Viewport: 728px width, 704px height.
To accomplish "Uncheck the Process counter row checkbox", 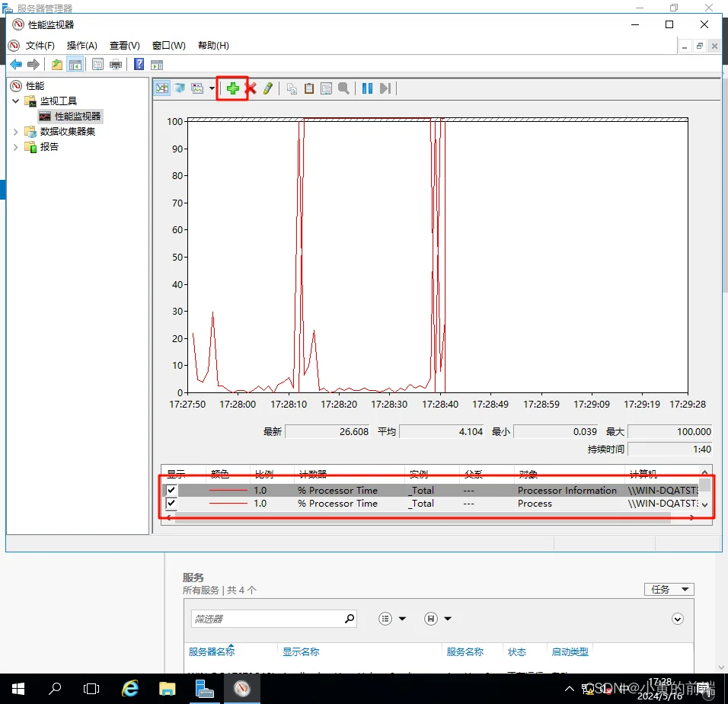I will (172, 504).
